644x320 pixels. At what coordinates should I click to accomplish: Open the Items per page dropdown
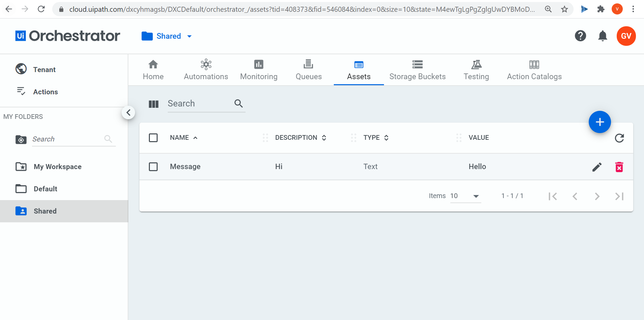point(465,196)
